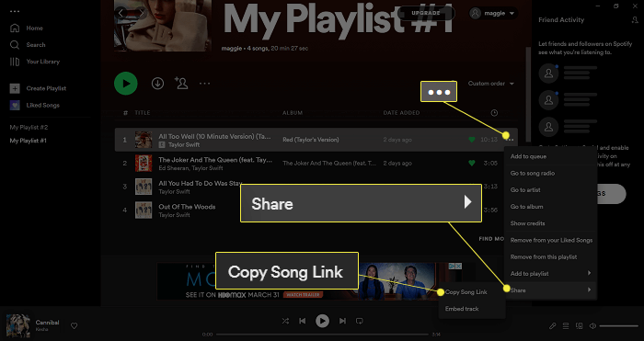This screenshot has height=341, width=644.
Task: Open My Playlist #1 in sidebar
Action: (x=29, y=141)
